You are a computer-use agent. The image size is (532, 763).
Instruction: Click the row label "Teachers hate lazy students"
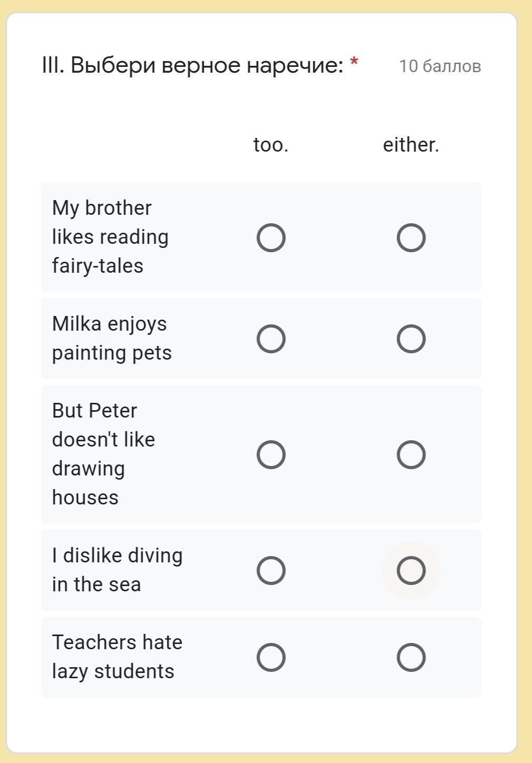pyautogui.click(x=117, y=657)
